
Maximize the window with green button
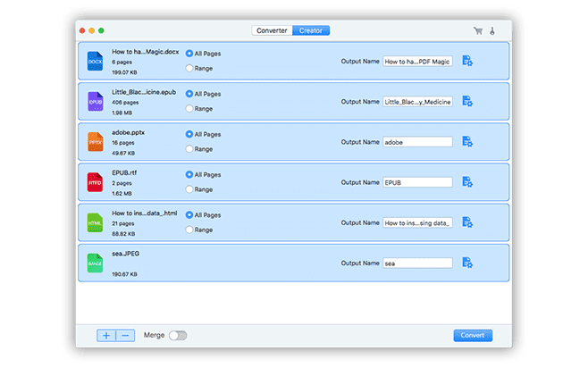[x=101, y=30]
